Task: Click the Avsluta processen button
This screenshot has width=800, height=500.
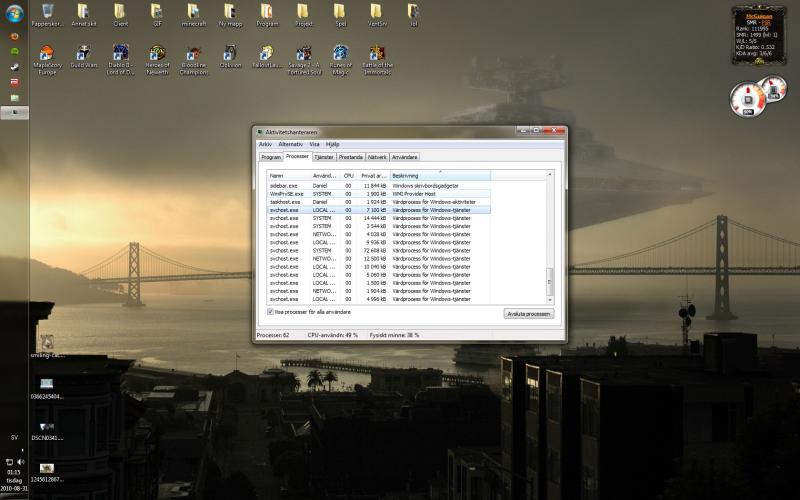Action: tap(527, 313)
